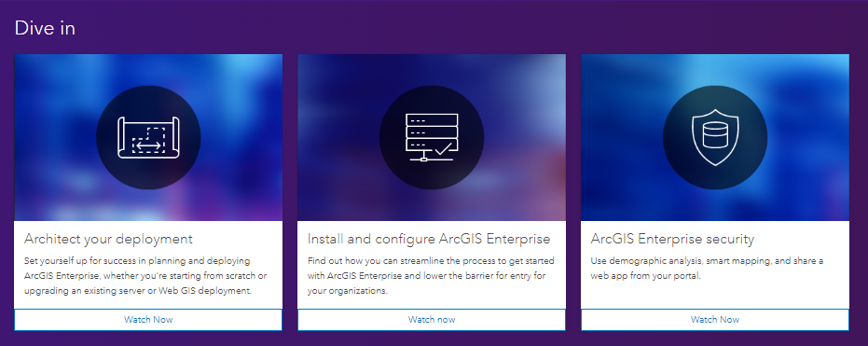This screenshot has height=346, width=868.
Task: Click the 'Dive in' section heading
Action: coord(45,28)
